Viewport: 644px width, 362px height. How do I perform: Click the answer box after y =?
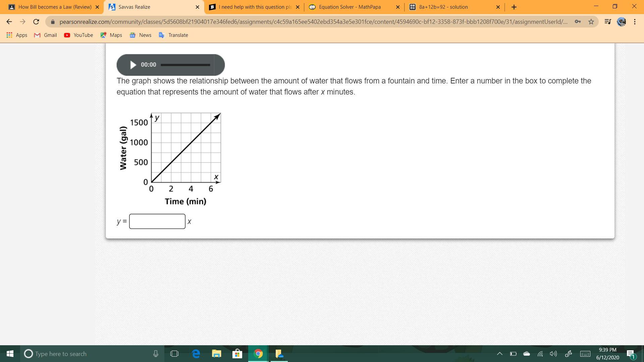[x=157, y=221]
